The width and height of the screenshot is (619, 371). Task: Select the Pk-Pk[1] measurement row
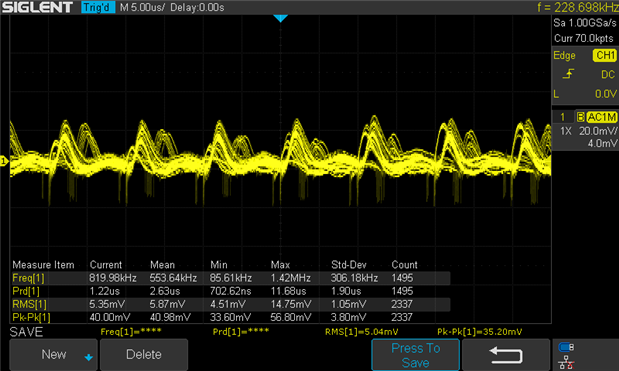click(230, 317)
